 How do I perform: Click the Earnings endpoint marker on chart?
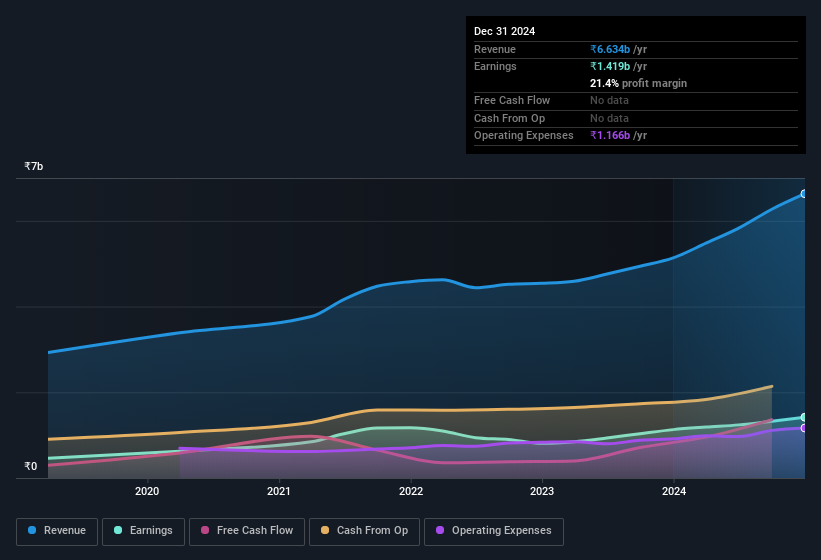(x=804, y=417)
